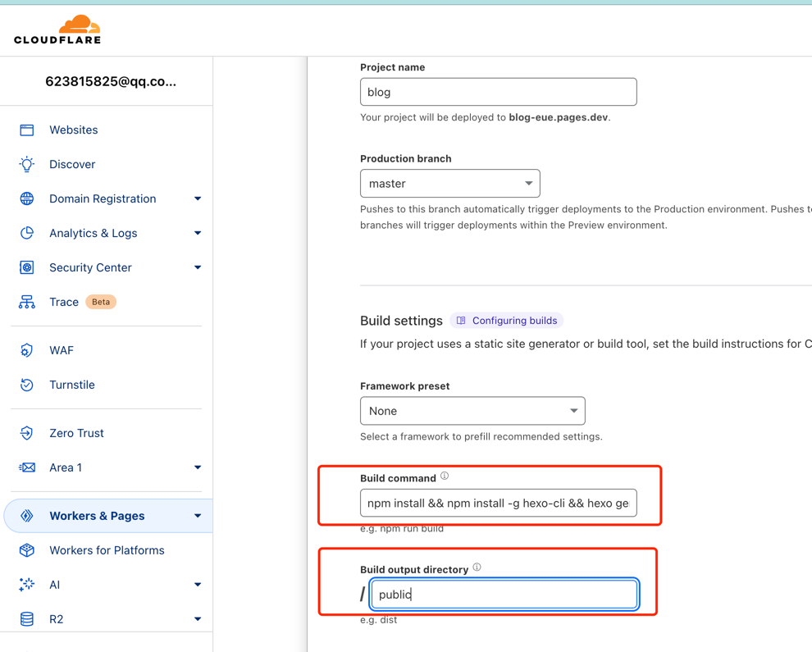The width and height of the screenshot is (812, 652).
Task: Click the Zero Trust icon
Action: point(27,433)
